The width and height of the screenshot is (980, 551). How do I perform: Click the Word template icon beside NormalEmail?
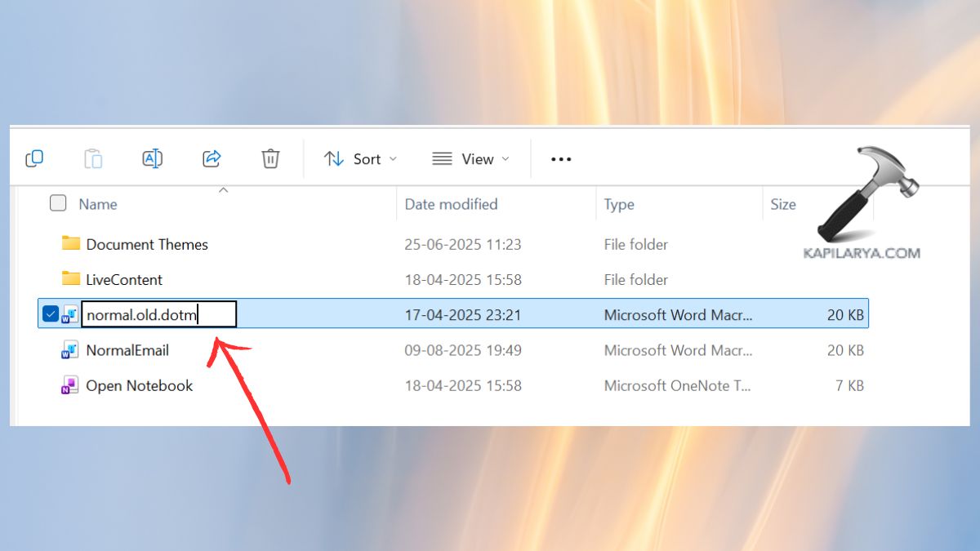tap(69, 349)
